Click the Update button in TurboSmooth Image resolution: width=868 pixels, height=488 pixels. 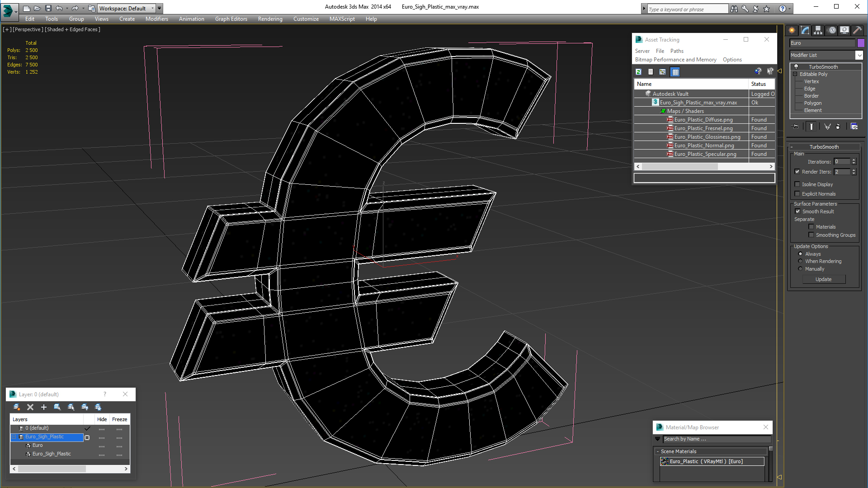click(x=824, y=279)
